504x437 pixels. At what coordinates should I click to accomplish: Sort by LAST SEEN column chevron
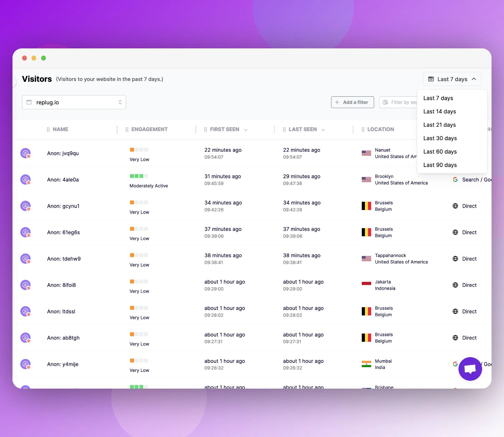(x=323, y=130)
